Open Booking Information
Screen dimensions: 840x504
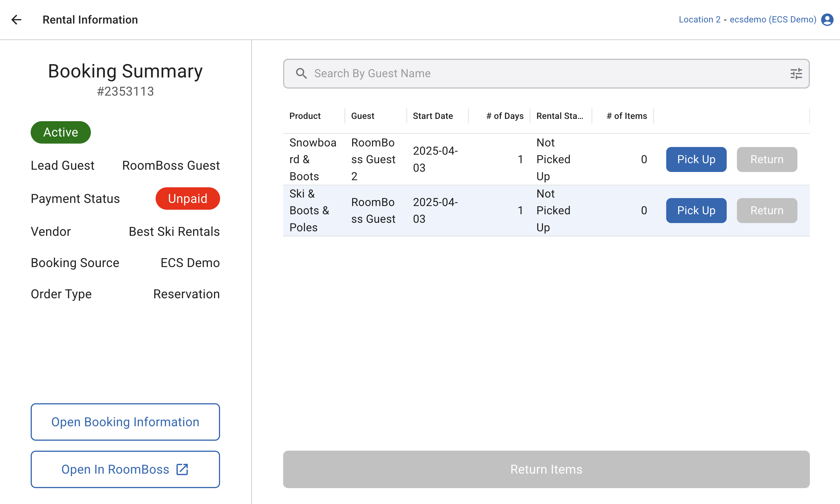(x=125, y=422)
